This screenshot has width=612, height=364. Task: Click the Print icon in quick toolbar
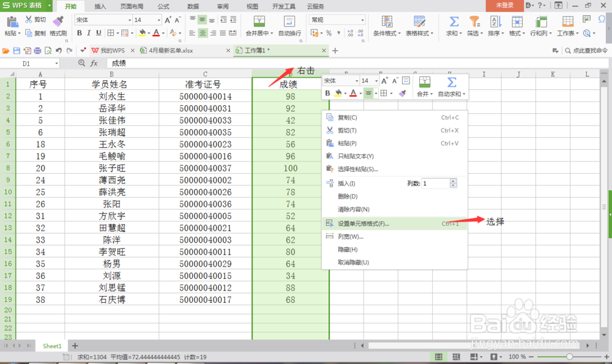[37, 51]
